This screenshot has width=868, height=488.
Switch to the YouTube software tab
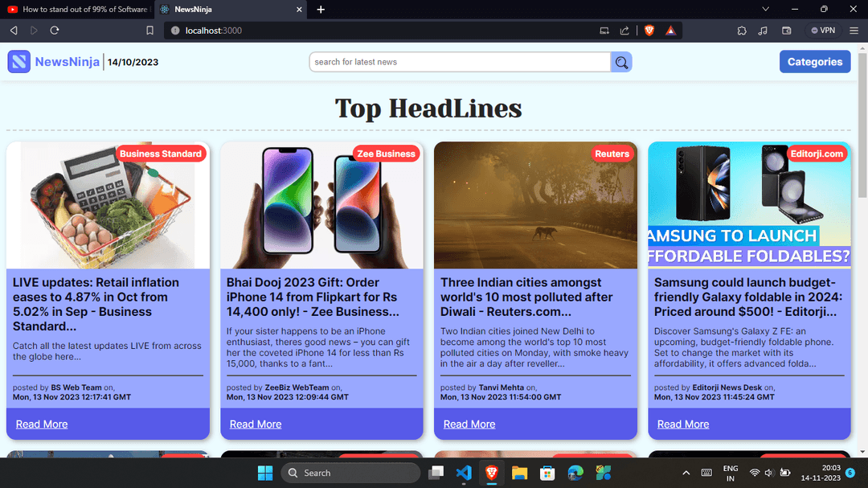coord(77,10)
